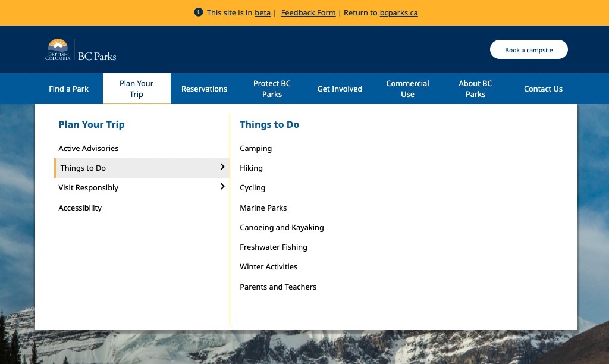The width and height of the screenshot is (609, 364).
Task: Select Canoeing and Kayaking link
Action: [x=282, y=227]
